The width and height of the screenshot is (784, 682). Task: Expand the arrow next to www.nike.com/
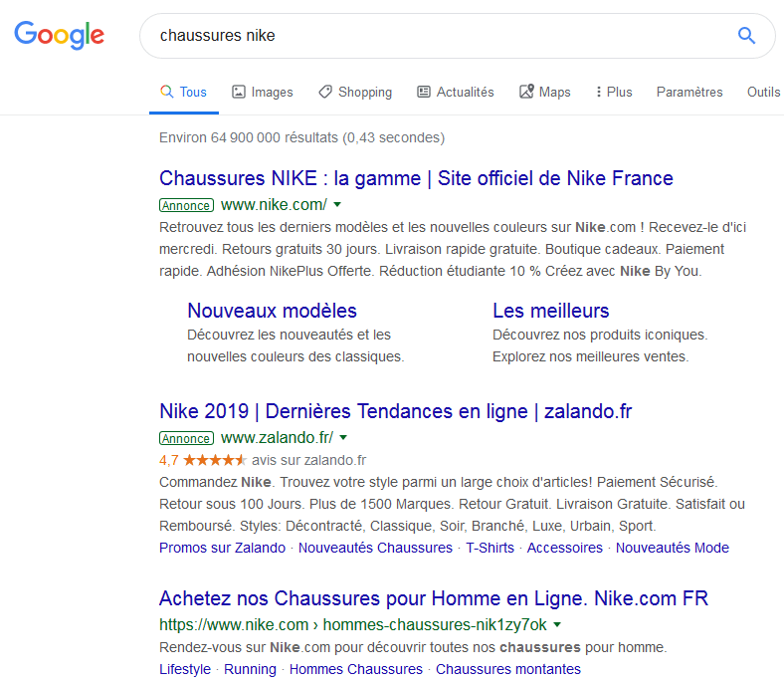point(337,205)
